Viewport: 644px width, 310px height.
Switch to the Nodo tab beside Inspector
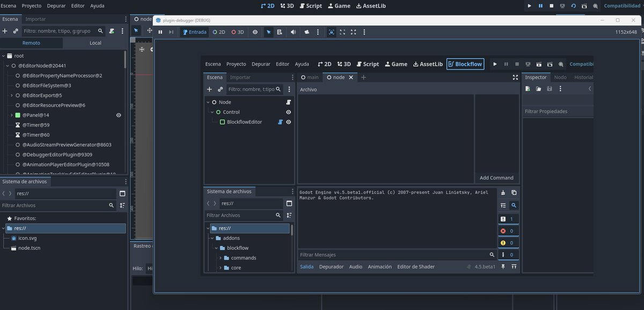click(x=560, y=77)
